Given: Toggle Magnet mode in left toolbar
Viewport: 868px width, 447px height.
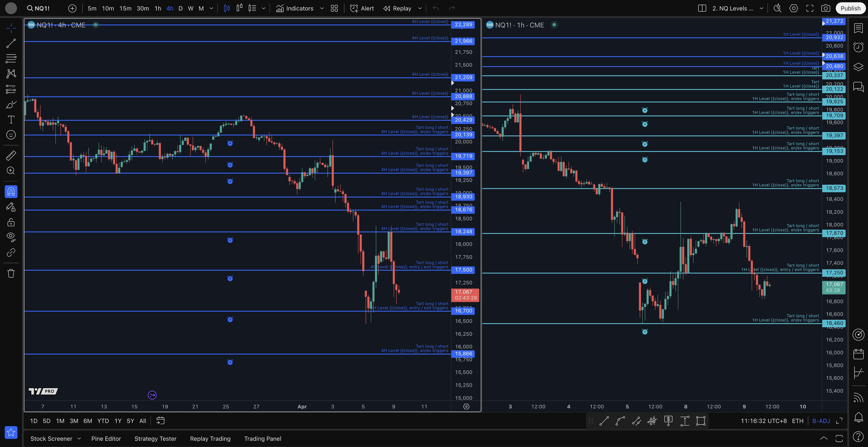Looking at the screenshot, I should pos(11,192).
